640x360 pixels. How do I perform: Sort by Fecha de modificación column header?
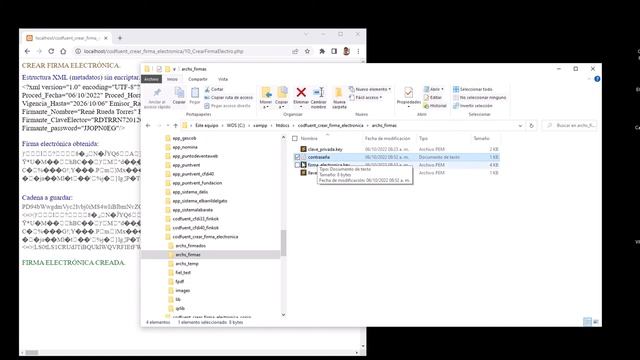point(387,138)
